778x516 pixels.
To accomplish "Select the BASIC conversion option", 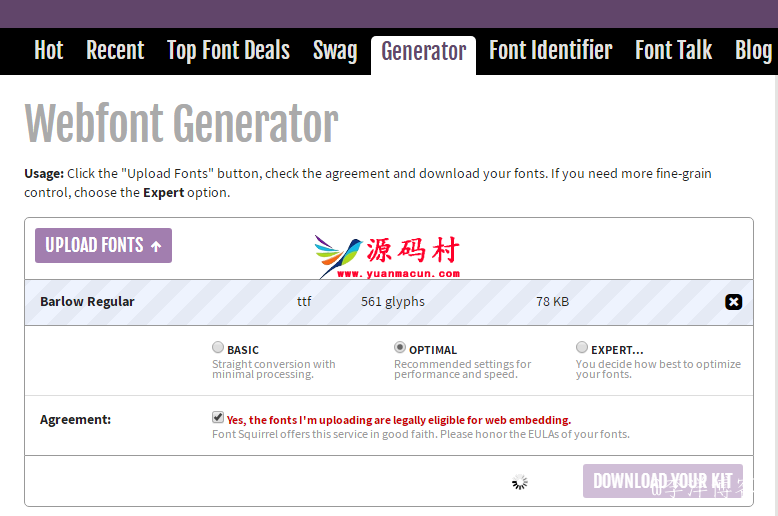I will (x=218, y=348).
